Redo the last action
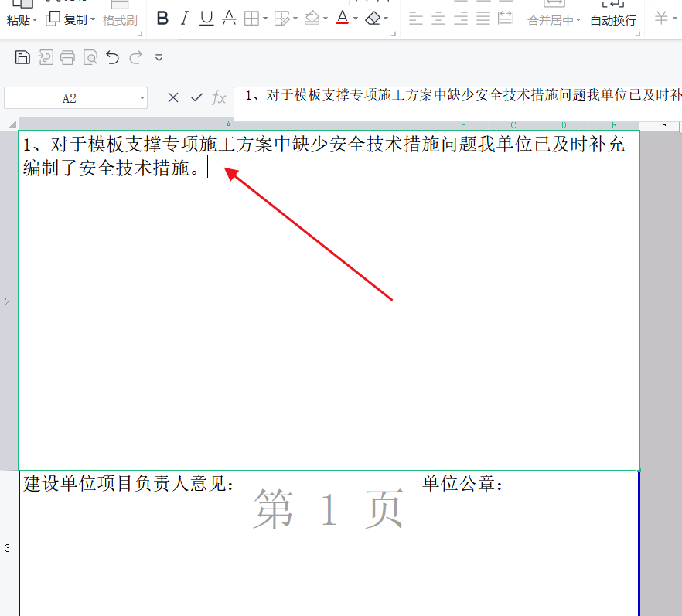Image resolution: width=682 pixels, height=616 pixels. 136,57
